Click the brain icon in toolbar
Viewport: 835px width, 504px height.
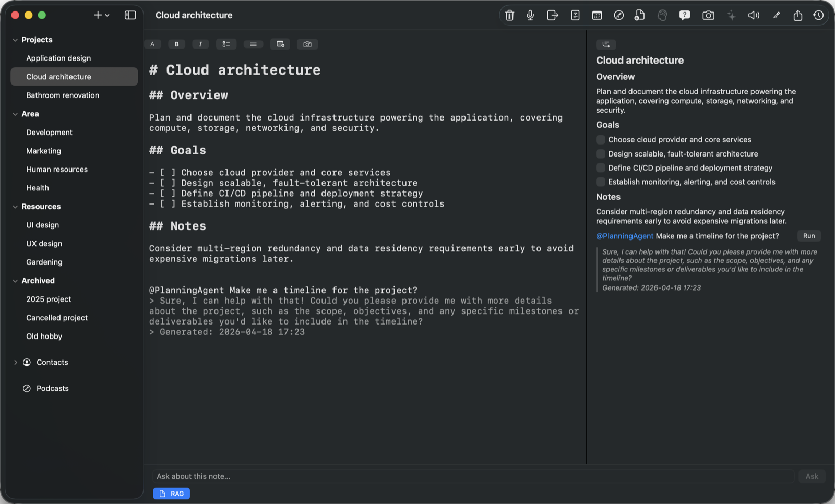pos(662,16)
